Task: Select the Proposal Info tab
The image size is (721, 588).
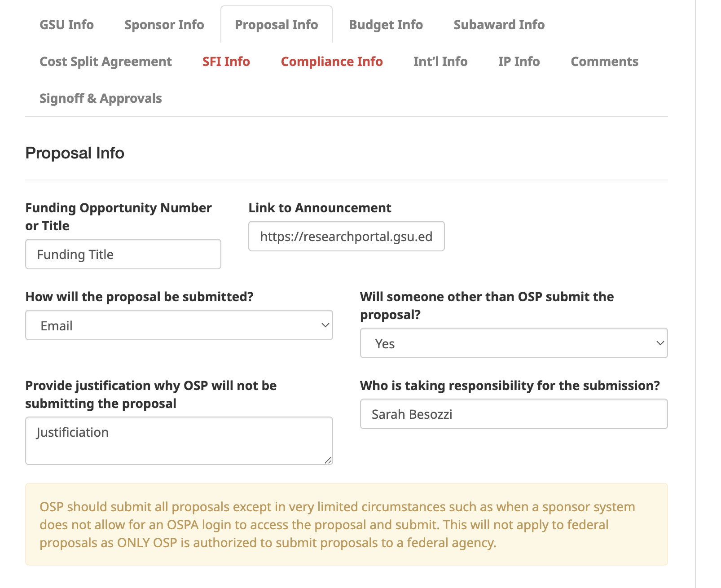Action: tap(276, 25)
